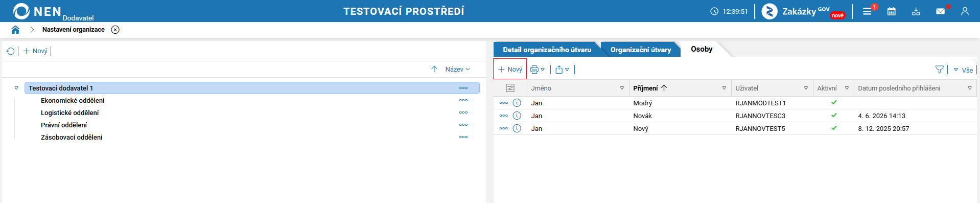The width and height of the screenshot is (980, 203).
Task: Sort tree ascending with arrow icon
Action: [x=434, y=69]
